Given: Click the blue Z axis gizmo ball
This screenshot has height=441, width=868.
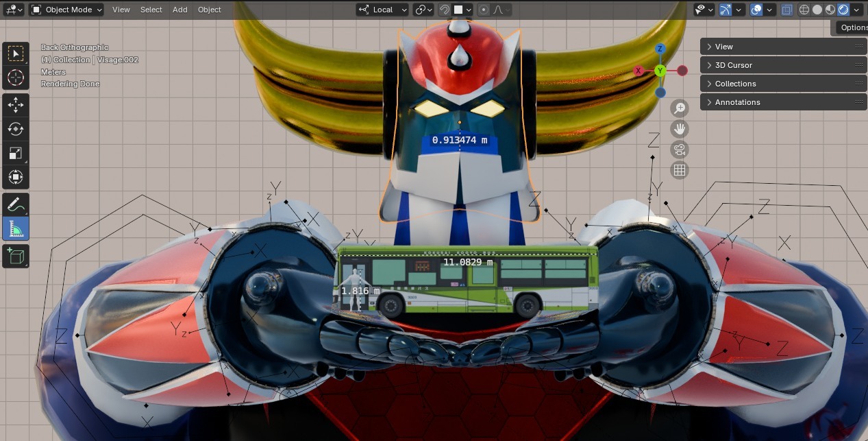Looking at the screenshot, I should (x=660, y=49).
